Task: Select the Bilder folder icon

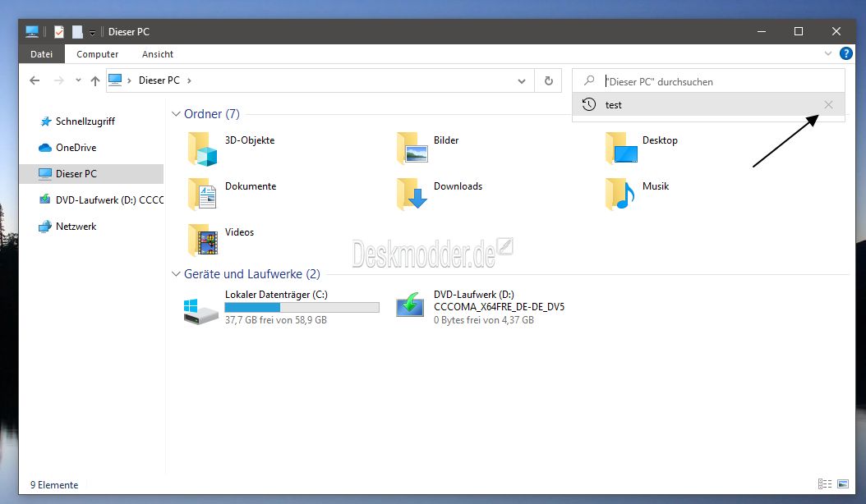Action: [x=412, y=148]
